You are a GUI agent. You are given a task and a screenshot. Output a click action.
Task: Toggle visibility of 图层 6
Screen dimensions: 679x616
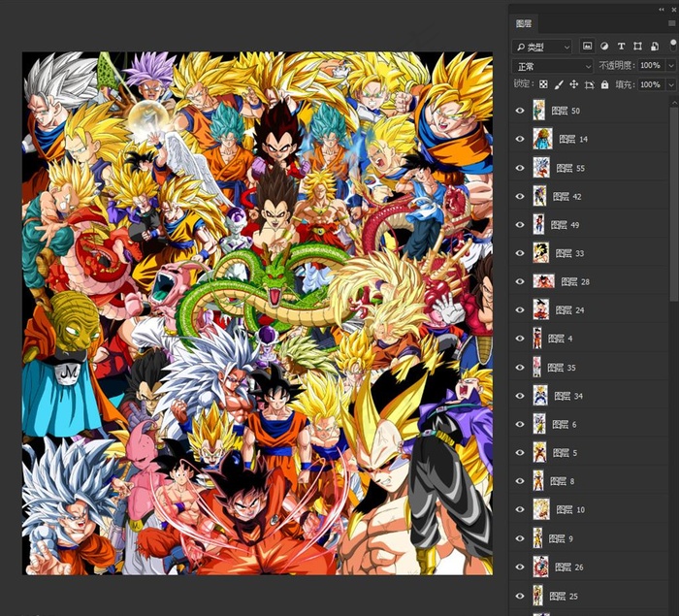pos(520,424)
